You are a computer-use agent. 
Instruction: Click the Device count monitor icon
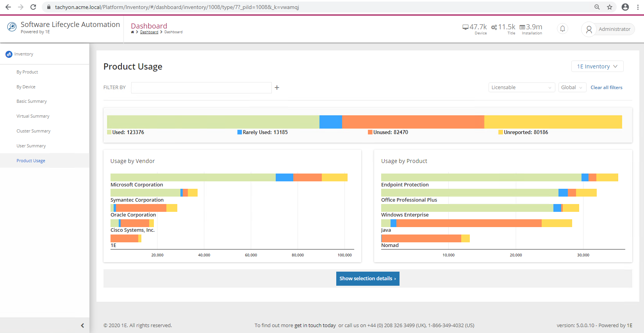point(466,27)
